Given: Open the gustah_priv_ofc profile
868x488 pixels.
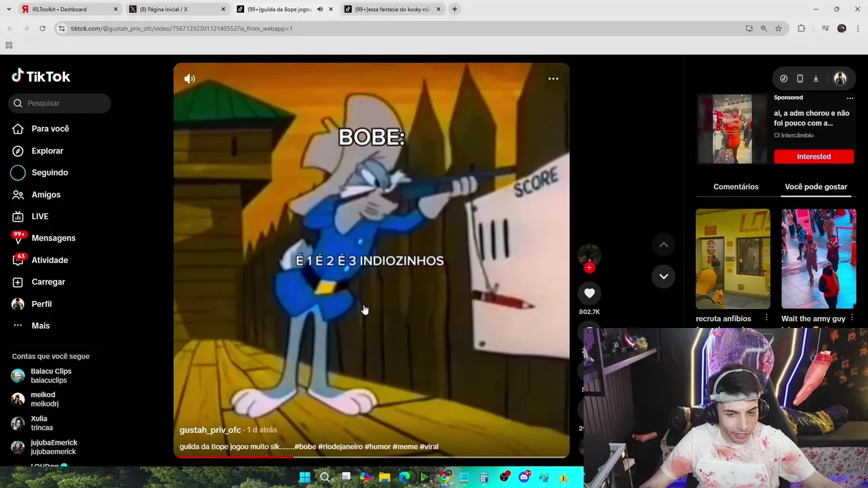Looking at the screenshot, I should tap(210, 430).
